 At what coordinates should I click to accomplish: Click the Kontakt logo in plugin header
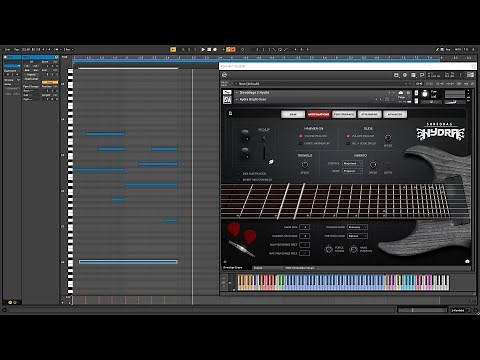225,75
